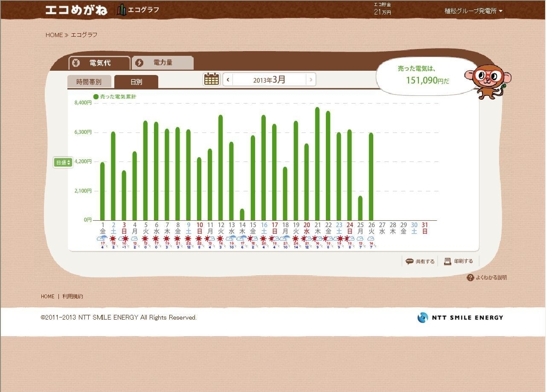Click the sunny icon under day 10
This screenshot has height=392, width=546.
(x=199, y=239)
